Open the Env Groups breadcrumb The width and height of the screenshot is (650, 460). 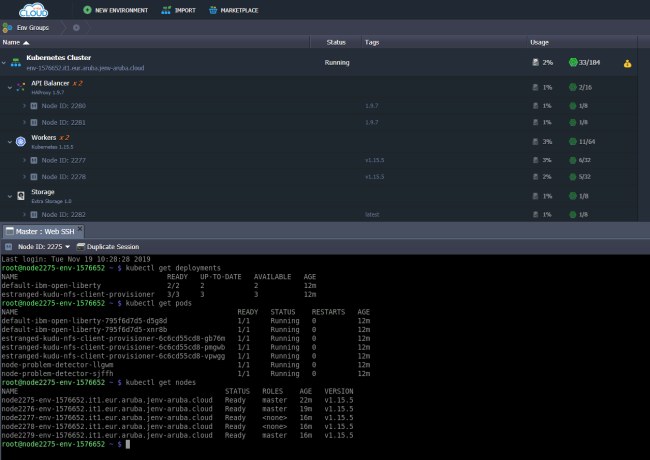pos(32,27)
